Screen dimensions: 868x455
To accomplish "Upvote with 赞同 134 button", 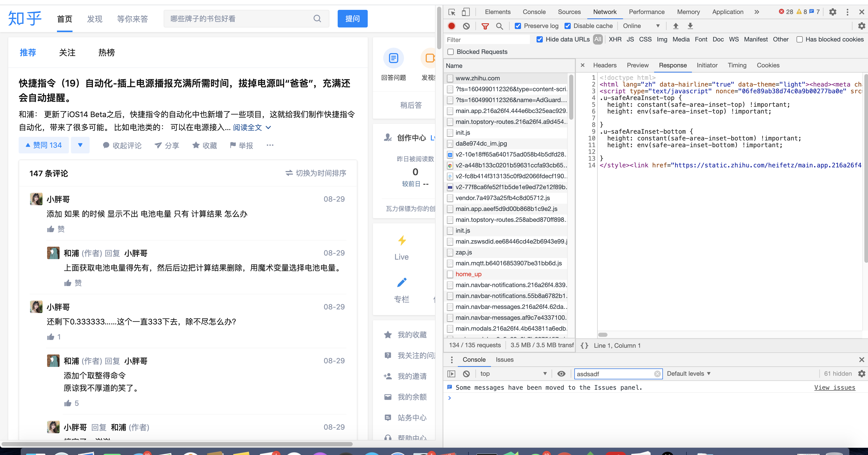I will click(44, 145).
